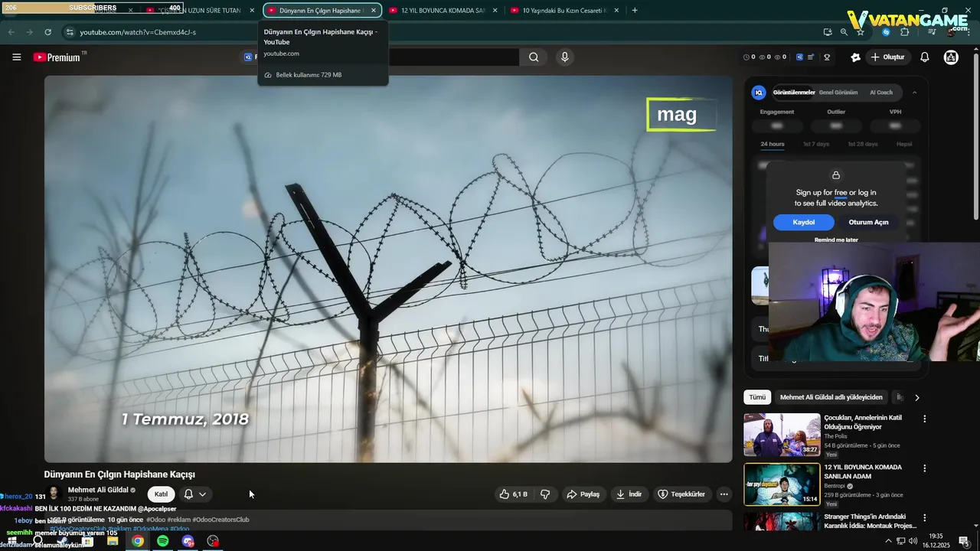
Task: Switch to 1st 7 days range
Action: click(816, 144)
